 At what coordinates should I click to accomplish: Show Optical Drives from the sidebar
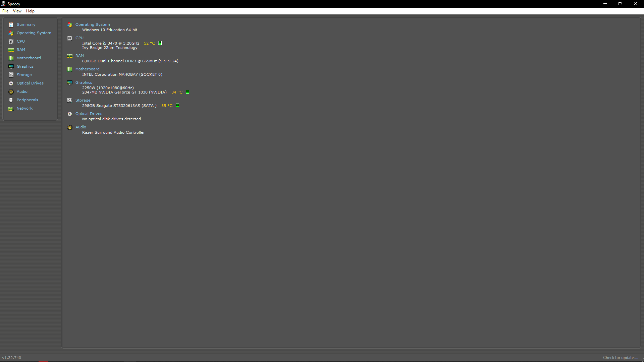click(30, 83)
